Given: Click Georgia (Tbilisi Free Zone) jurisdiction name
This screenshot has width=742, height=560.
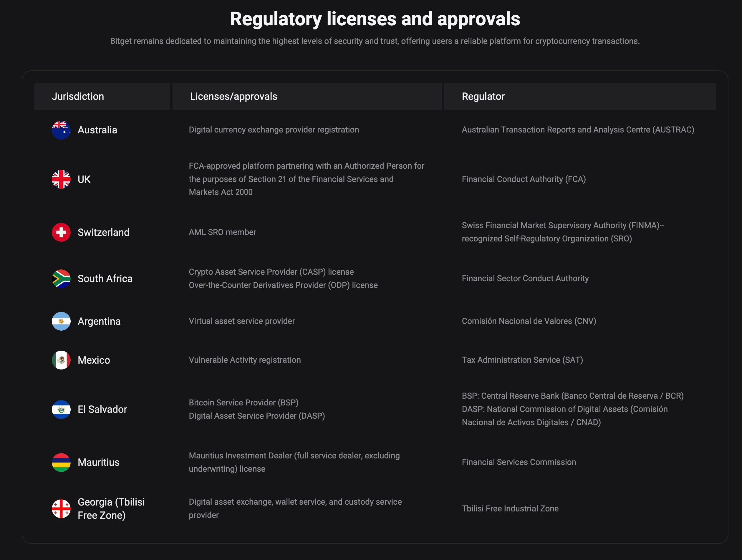Looking at the screenshot, I should point(111,509).
